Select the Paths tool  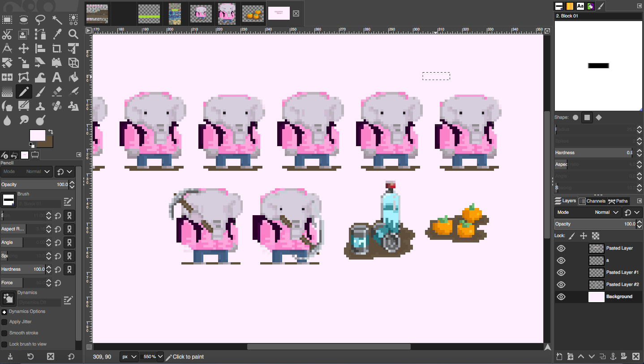pyautogui.click(x=40, y=34)
